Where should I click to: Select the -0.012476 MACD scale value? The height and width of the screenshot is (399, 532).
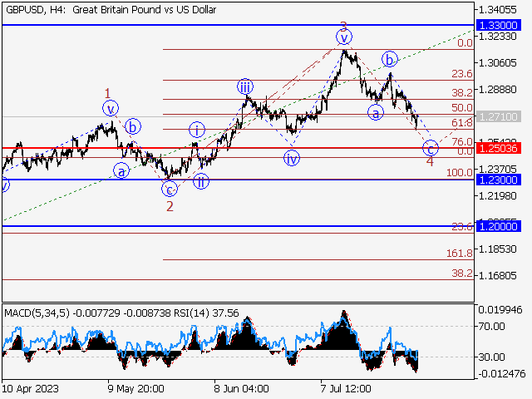click(502, 374)
